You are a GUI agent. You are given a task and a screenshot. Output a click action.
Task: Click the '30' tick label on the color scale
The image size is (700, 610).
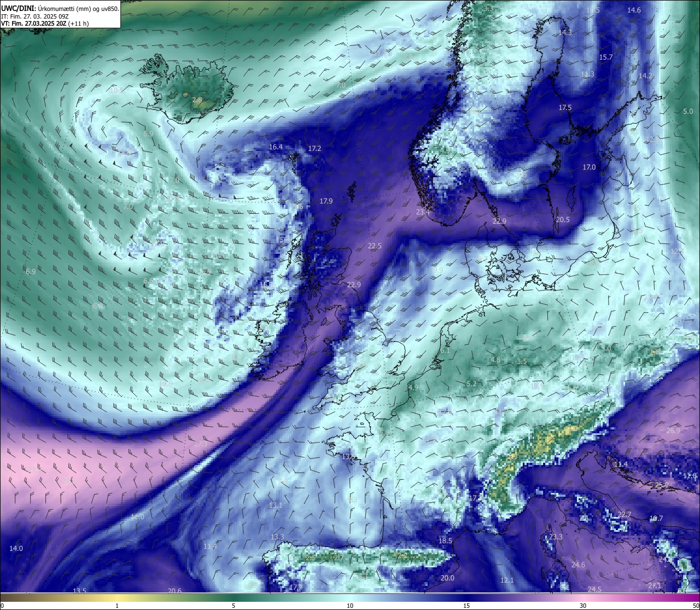pyautogui.click(x=582, y=606)
